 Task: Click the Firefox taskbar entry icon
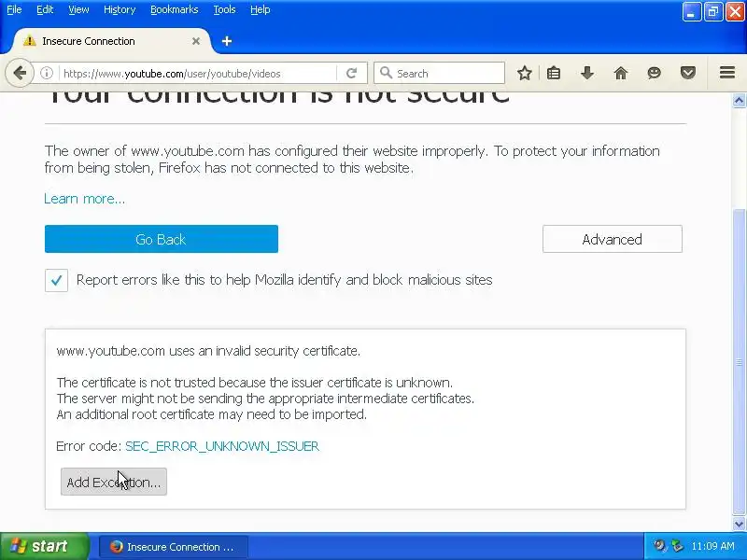[x=116, y=546]
